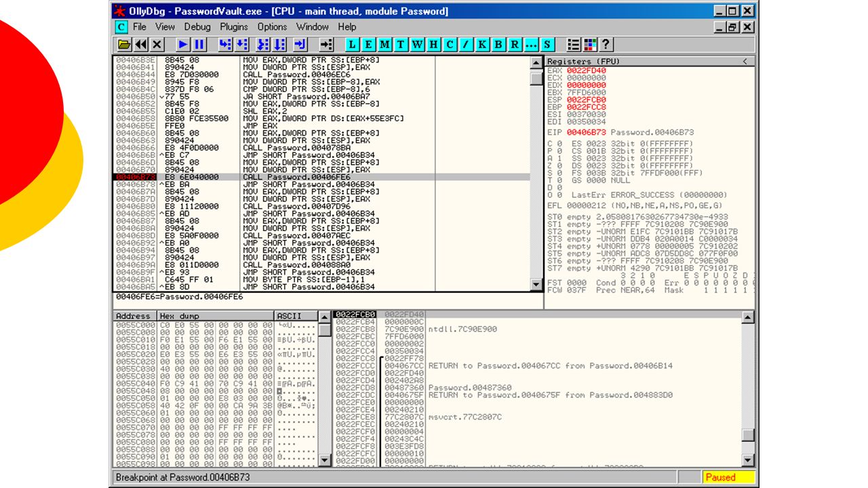This screenshot has width=868, height=488.
Task: Click the Go to address toolbar icon
Action: [326, 45]
